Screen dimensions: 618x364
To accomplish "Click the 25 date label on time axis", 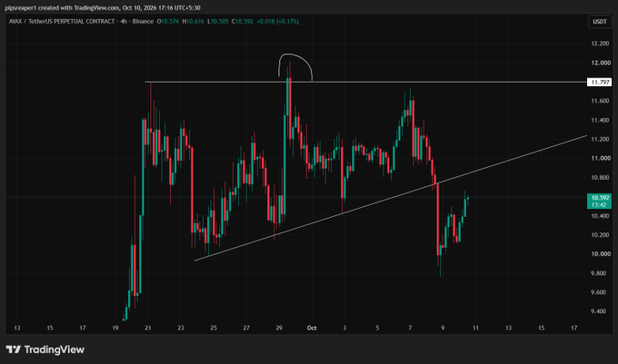I will [x=214, y=328].
